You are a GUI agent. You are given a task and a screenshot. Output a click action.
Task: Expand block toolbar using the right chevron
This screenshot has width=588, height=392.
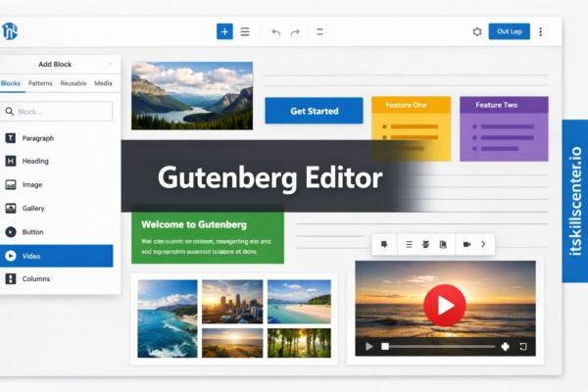(x=483, y=244)
